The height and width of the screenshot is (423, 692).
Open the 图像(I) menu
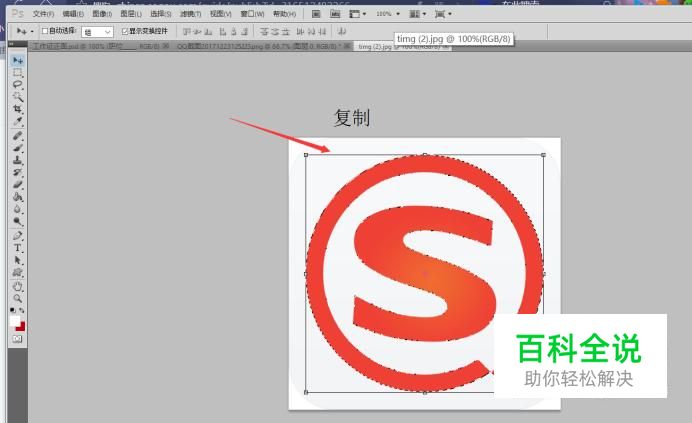pos(102,14)
